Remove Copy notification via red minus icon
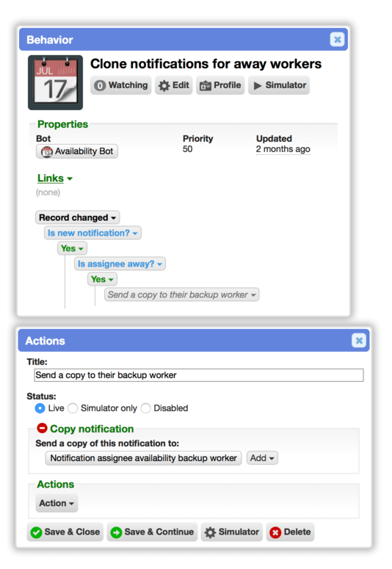The height and width of the screenshot is (569, 392). (x=42, y=428)
